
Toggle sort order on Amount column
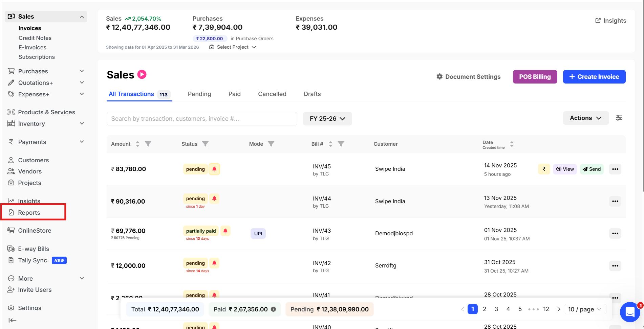pyautogui.click(x=137, y=144)
